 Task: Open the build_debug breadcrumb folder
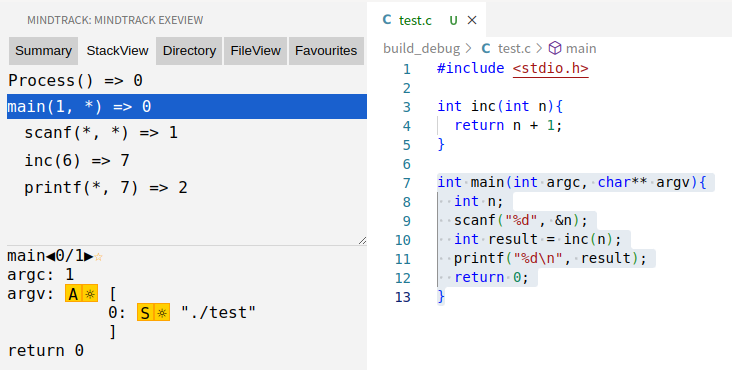click(x=422, y=49)
